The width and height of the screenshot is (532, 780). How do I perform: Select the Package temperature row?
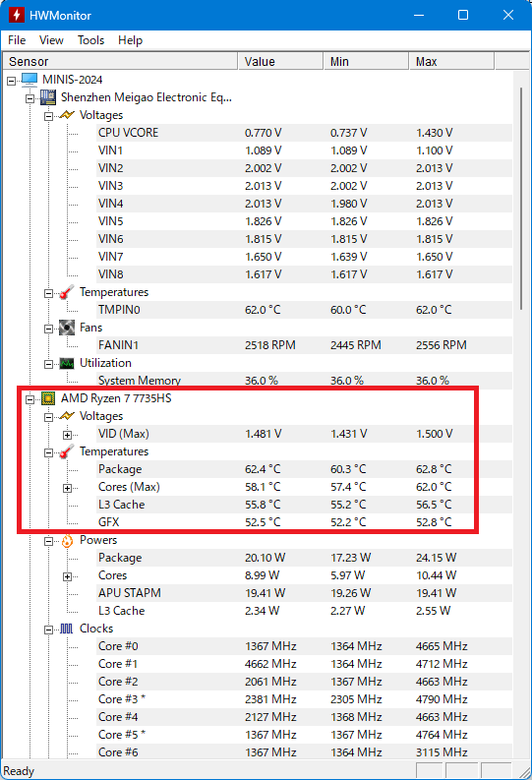[x=304, y=469]
